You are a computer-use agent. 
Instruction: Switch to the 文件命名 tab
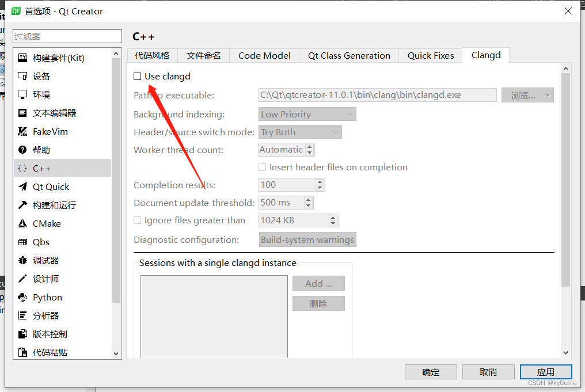(x=204, y=56)
